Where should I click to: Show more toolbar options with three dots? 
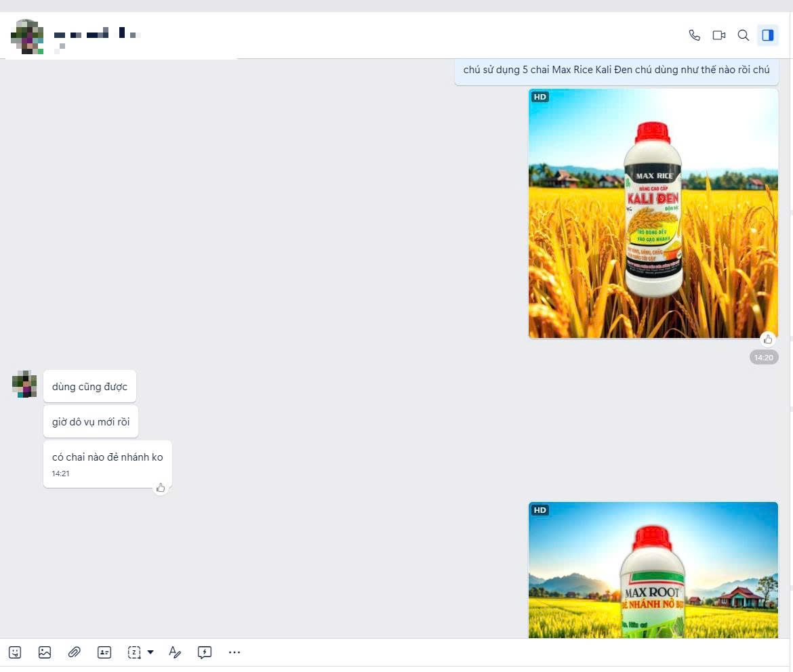[234, 652]
